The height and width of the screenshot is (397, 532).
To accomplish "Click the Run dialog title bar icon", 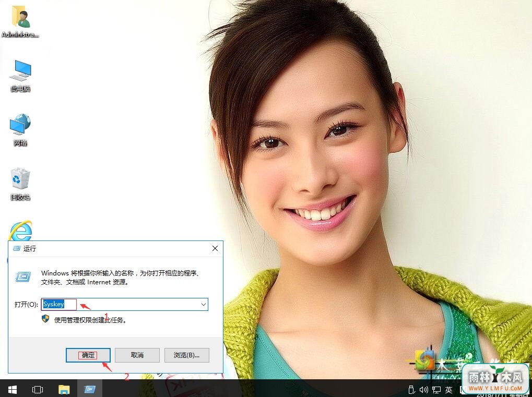I will 16,248.
